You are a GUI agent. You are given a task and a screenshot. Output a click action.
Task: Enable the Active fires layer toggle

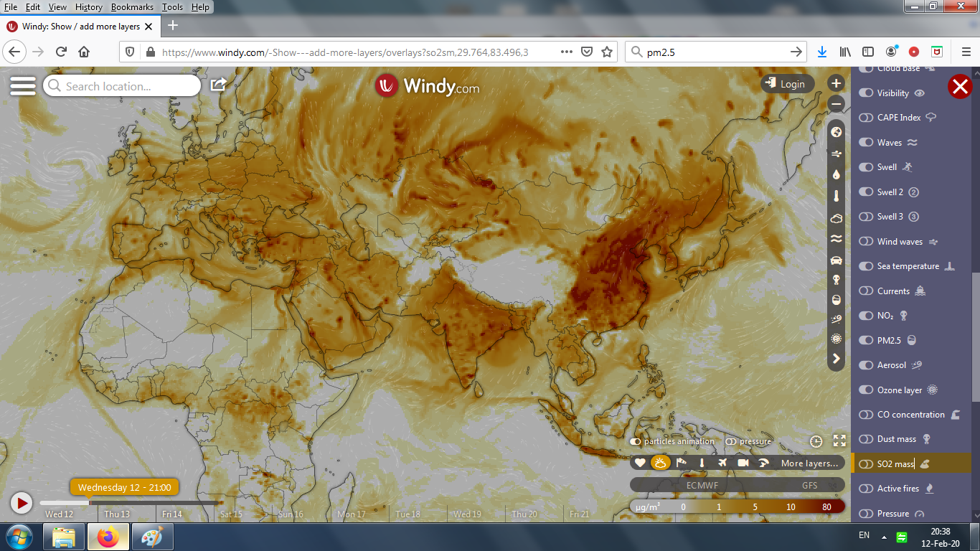point(866,489)
